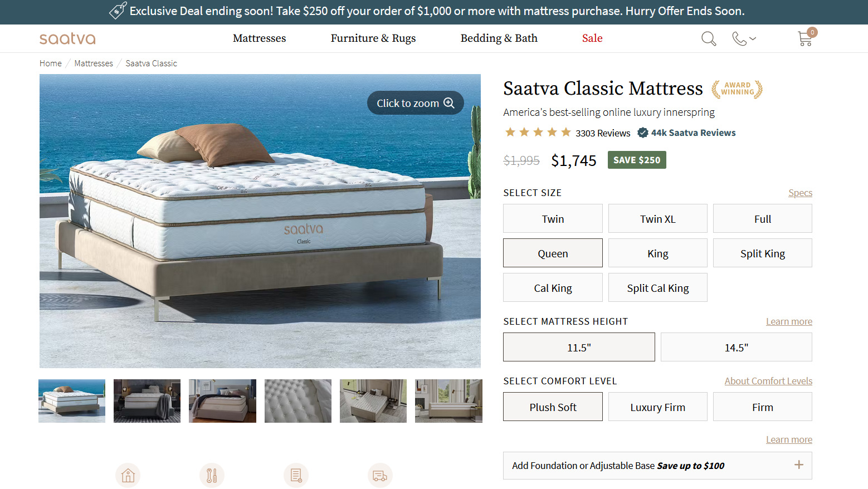Click the Award Winning badge
868x489 pixels.
[x=737, y=89]
